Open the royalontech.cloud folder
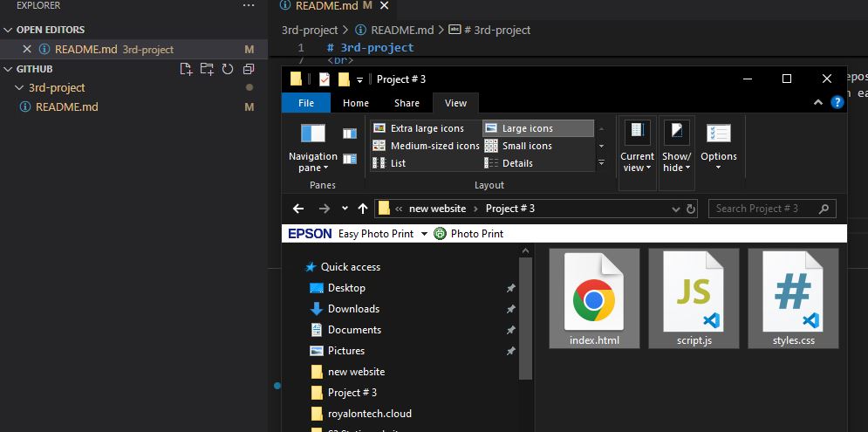Screen dimensions: 868x432 pyautogui.click(x=361, y=415)
